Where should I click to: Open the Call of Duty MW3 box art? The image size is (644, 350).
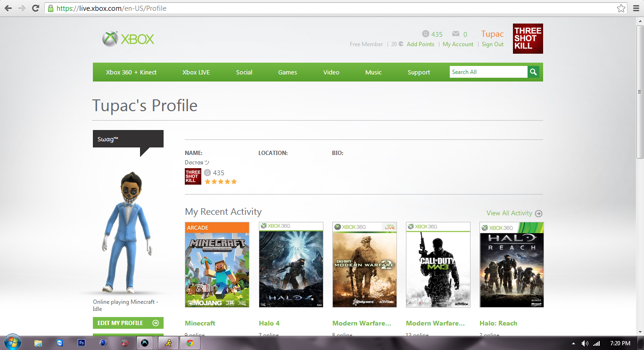point(438,265)
